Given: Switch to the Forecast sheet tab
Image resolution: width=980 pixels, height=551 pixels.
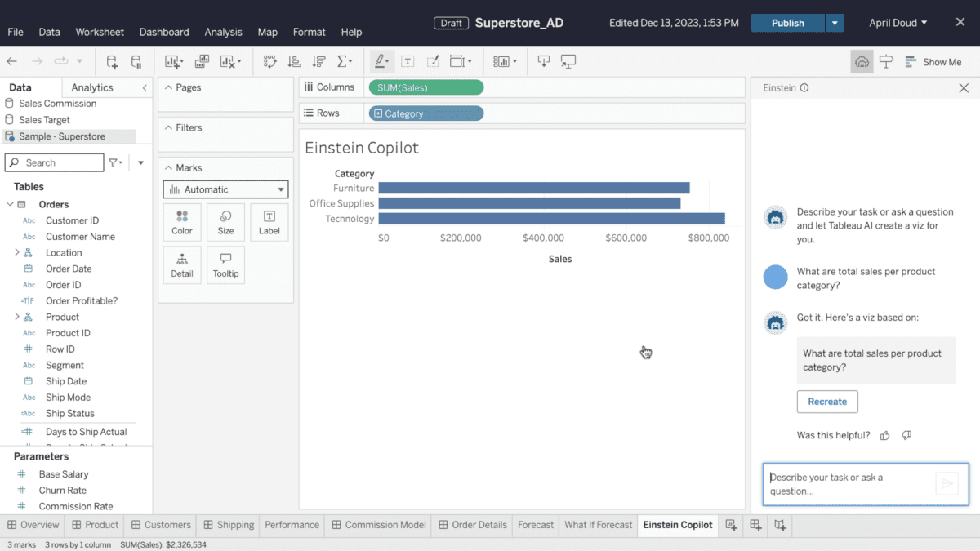Looking at the screenshot, I should tap(535, 525).
